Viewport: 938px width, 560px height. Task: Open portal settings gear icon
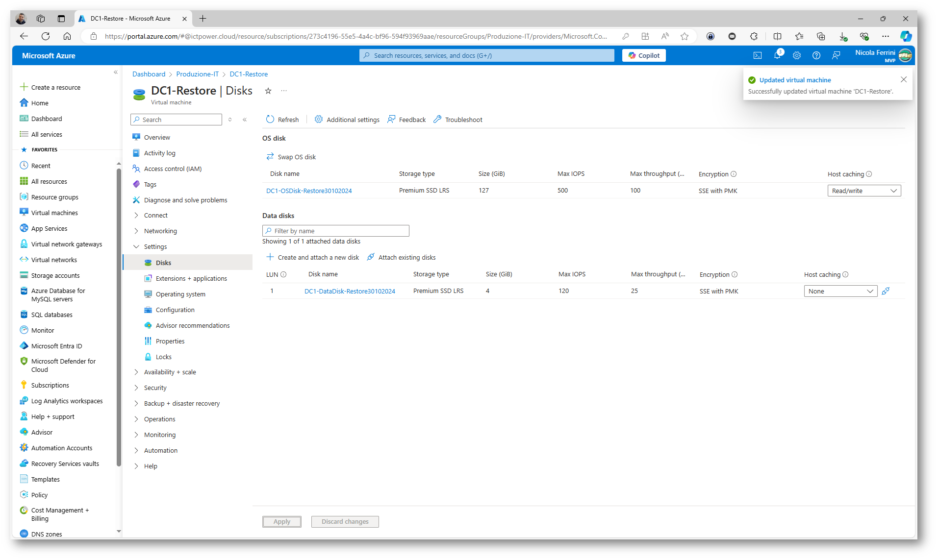click(x=797, y=56)
